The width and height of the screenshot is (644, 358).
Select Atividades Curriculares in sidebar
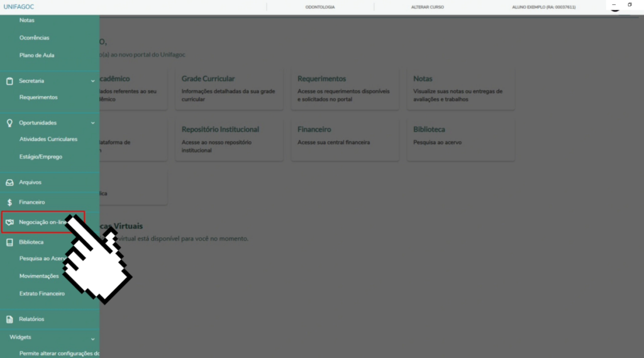point(48,139)
